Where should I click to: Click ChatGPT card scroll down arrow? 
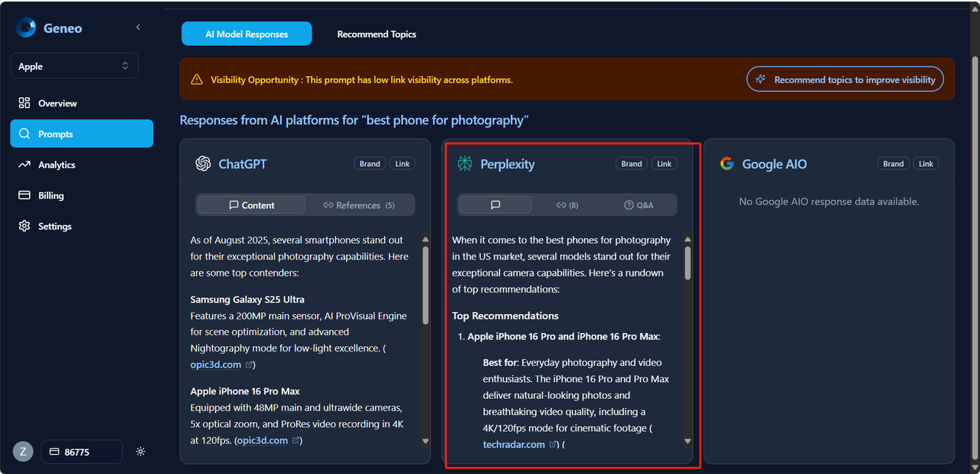pos(426,441)
